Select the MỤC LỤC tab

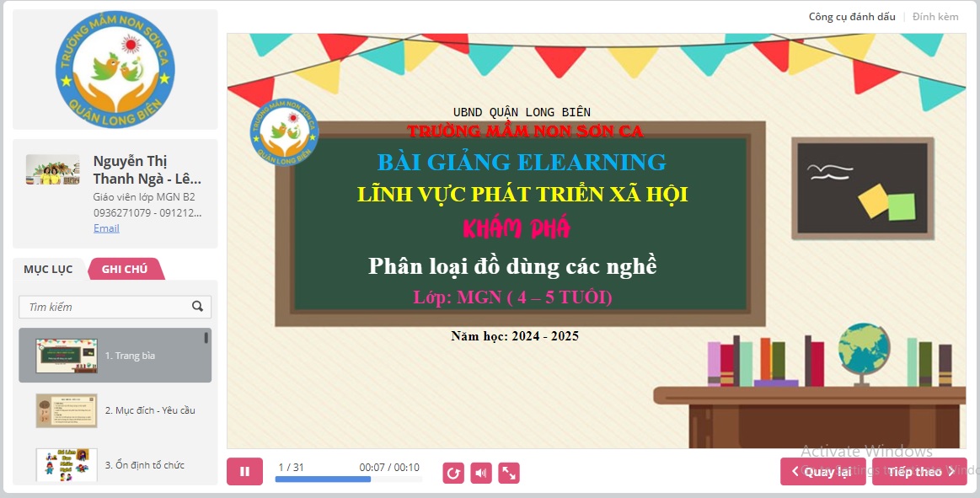[48, 270]
